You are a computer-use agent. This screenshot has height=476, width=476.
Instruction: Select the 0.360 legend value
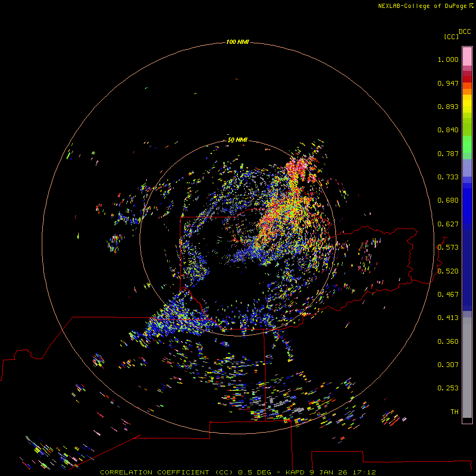click(448, 342)
